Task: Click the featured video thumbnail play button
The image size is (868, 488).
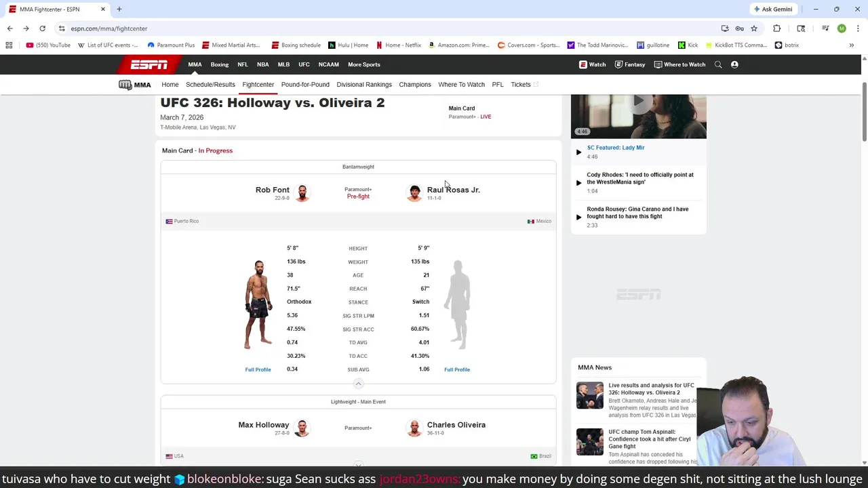Action: click(x=639, y=102)
